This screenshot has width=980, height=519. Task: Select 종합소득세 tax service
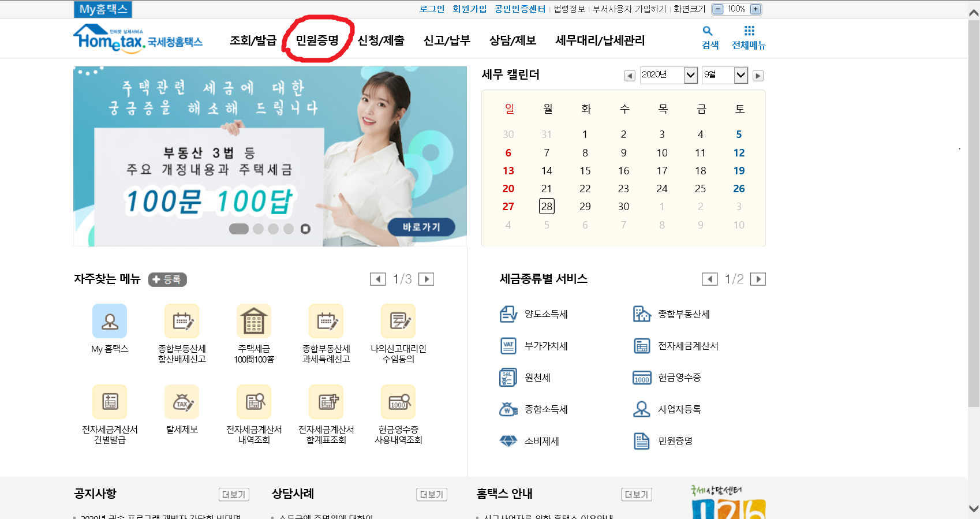point(534,409)
